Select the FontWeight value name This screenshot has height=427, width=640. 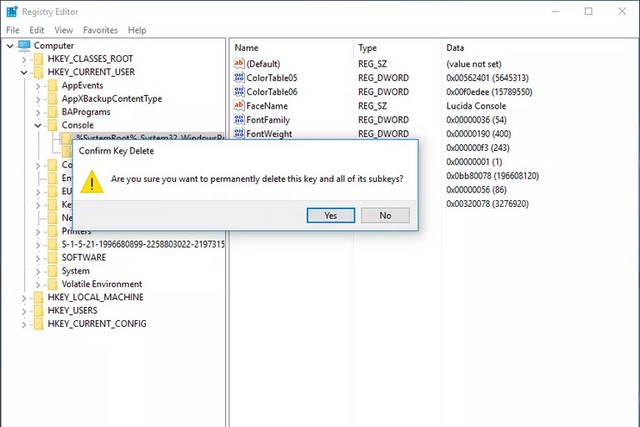269,133
